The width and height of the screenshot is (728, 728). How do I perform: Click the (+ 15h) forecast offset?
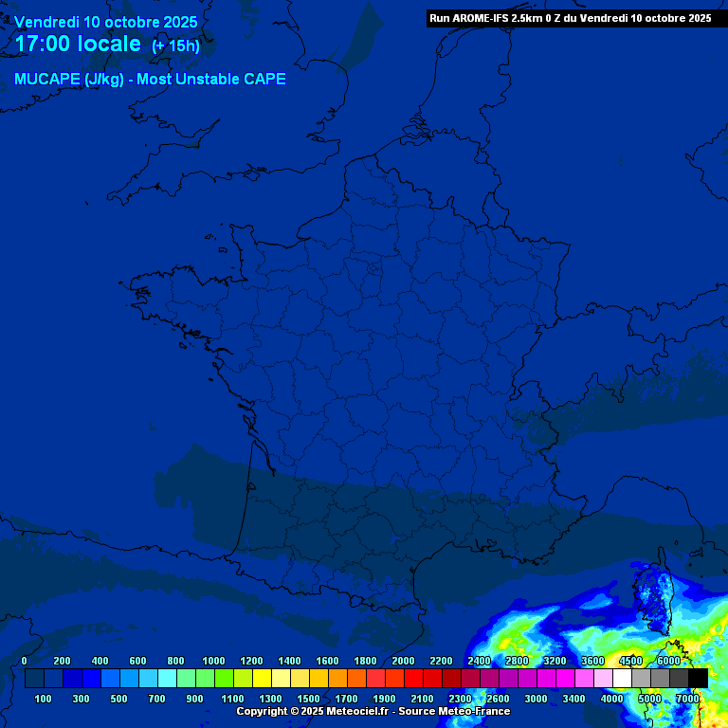[175, 46]
